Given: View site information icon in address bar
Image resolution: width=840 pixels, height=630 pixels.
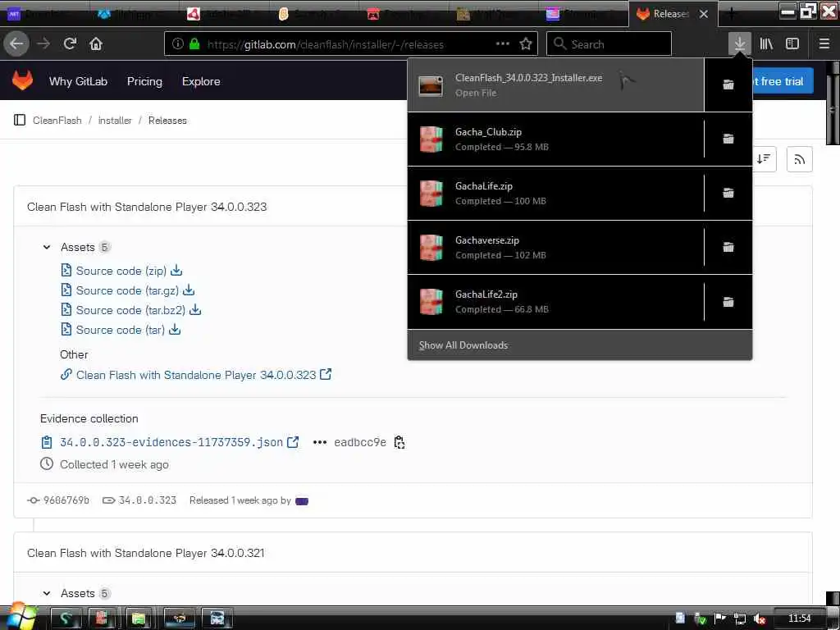Looking at the screenshot, I should tap(178, 44).
